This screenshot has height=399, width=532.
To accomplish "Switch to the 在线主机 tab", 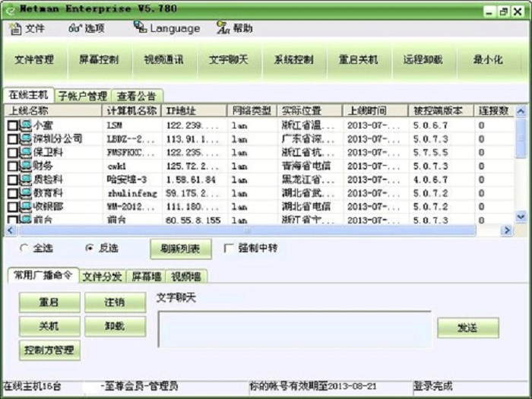I will pos(29,95).
